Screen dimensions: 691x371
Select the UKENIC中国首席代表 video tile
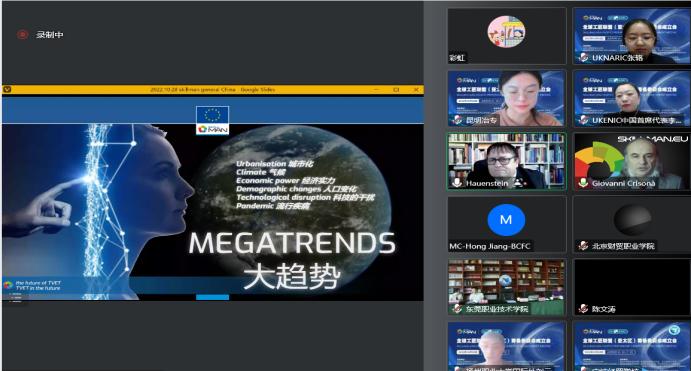pyautogui.click(x=632, y=99)
